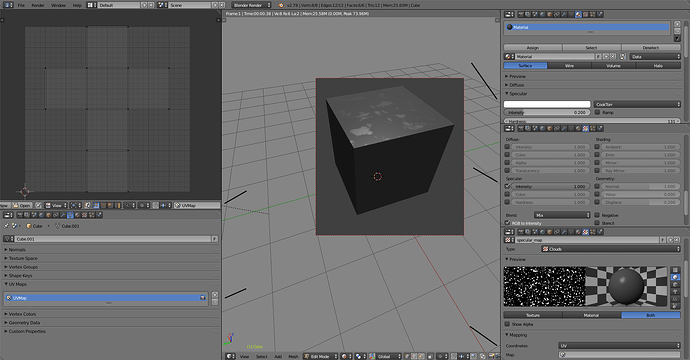Click the white specular color swatch
This screenshot has height=360, width=690.
point(547,104)
